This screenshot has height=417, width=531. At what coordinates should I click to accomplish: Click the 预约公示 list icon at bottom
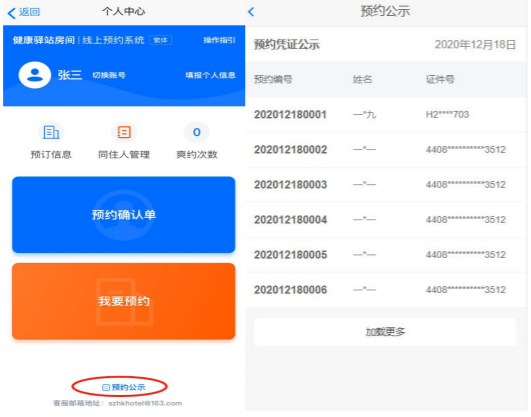(106, 387)
